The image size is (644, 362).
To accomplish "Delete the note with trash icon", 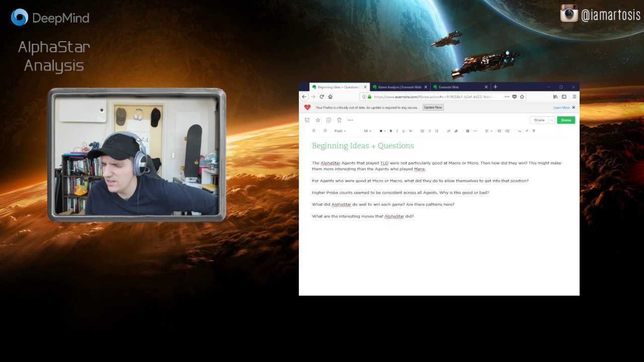I will 339,120.
